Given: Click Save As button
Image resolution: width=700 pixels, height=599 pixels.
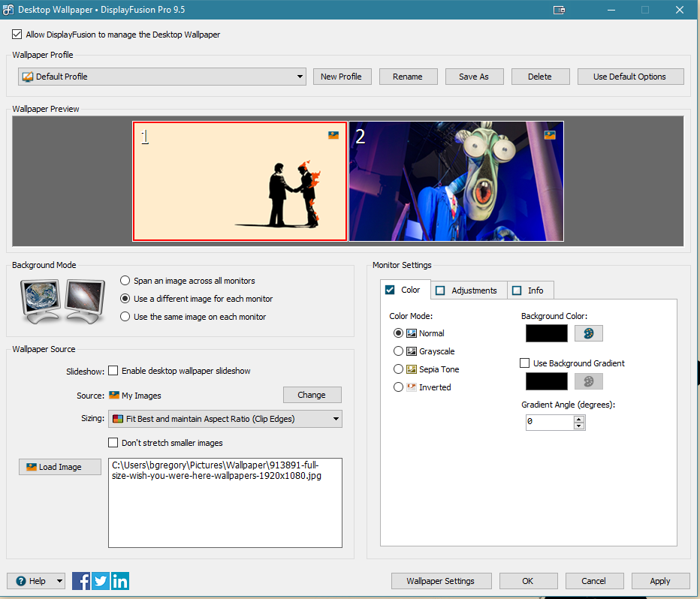Looking at the screenshot, I should click(x=474, y=77).
